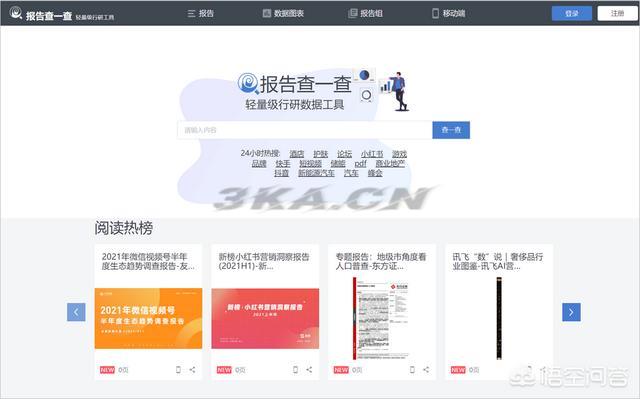Click the 查一查 search button
Screen dimensions: 640x399
point(451,130)
